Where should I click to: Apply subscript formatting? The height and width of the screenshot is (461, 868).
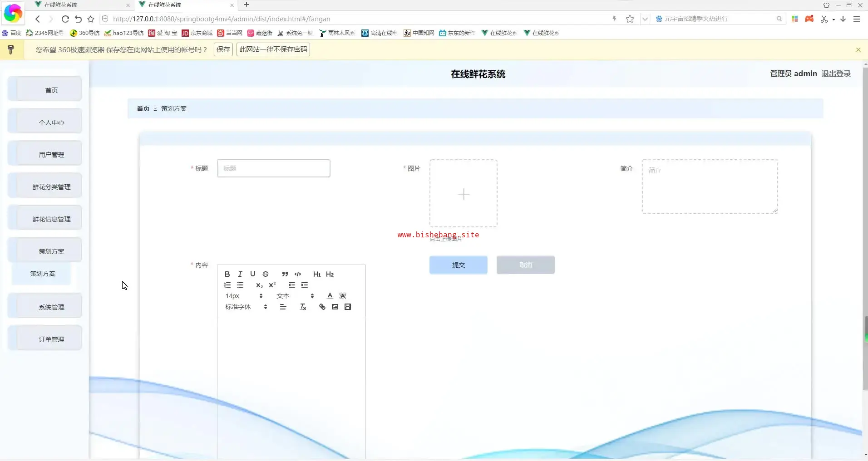259,285
